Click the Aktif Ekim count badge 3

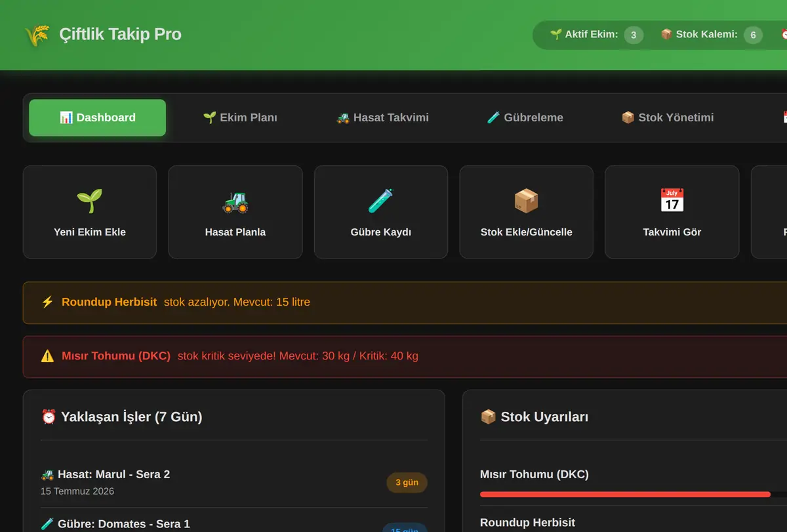pyautogui.click(x=634, y=35)
